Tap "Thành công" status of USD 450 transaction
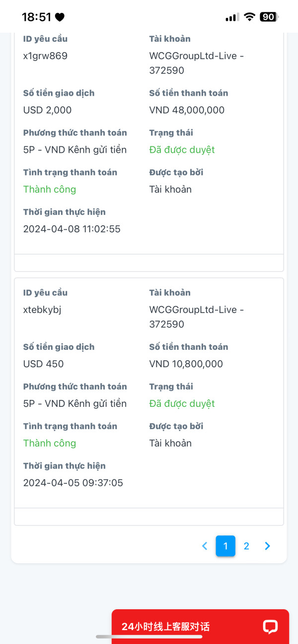 [50, 443]
